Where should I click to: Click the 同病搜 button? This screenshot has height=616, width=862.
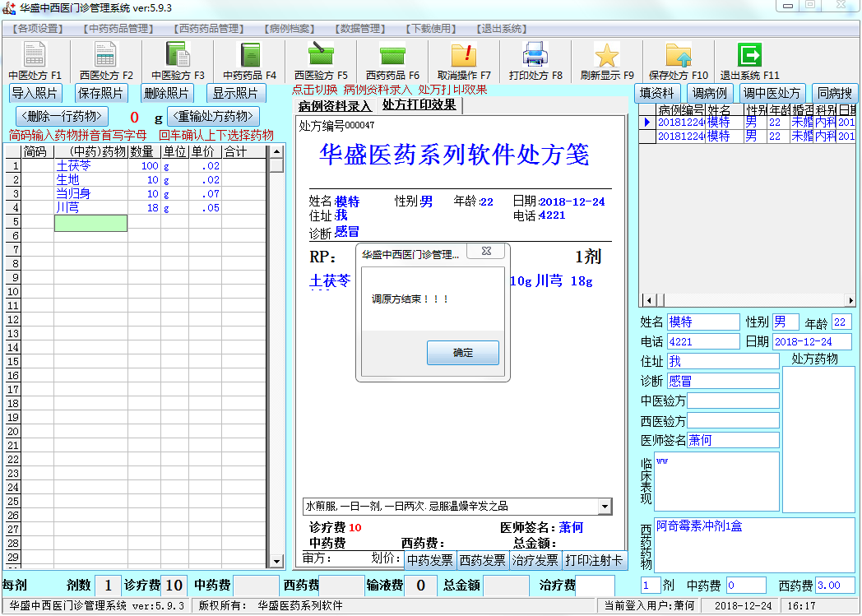(x=835, y=93)
